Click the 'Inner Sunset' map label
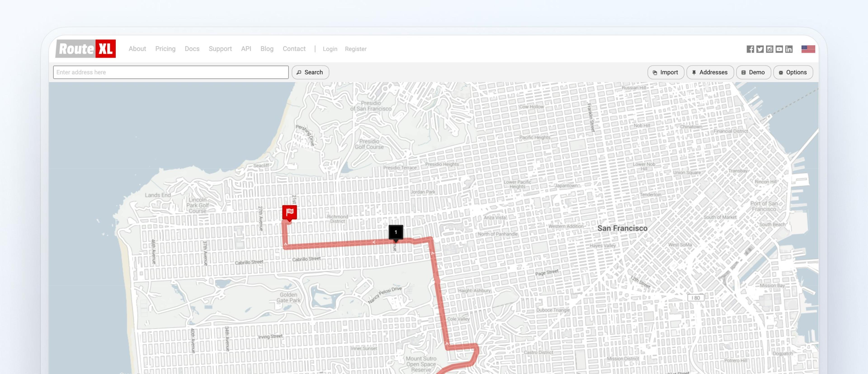Screen dimensions: 868x374 (364, 348)
